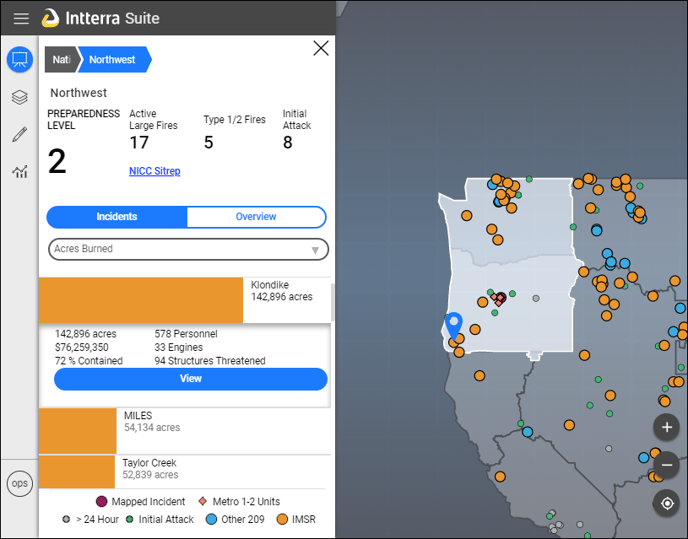688x539 pixels.
Task: Locate my position on map
Action: point(666,503)
